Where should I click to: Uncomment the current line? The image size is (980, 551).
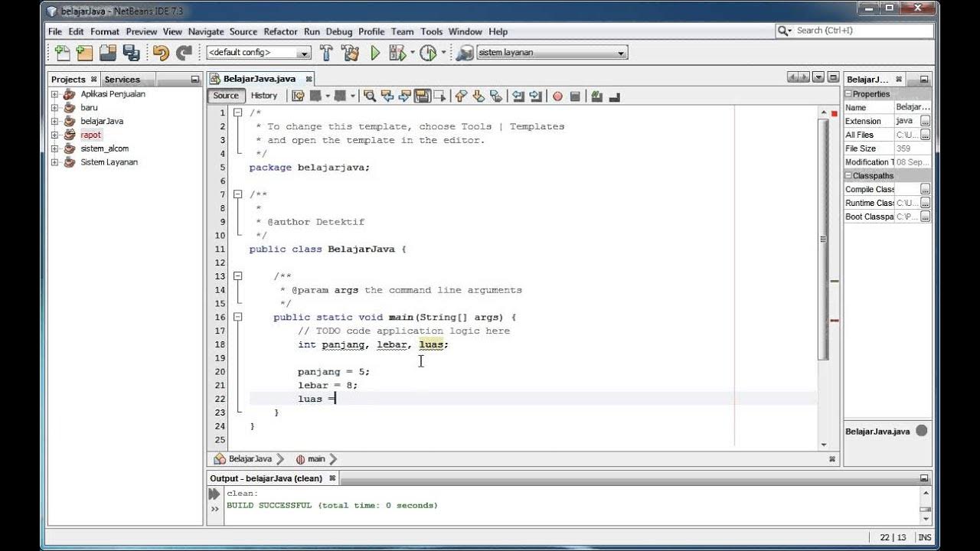point(613,96)
